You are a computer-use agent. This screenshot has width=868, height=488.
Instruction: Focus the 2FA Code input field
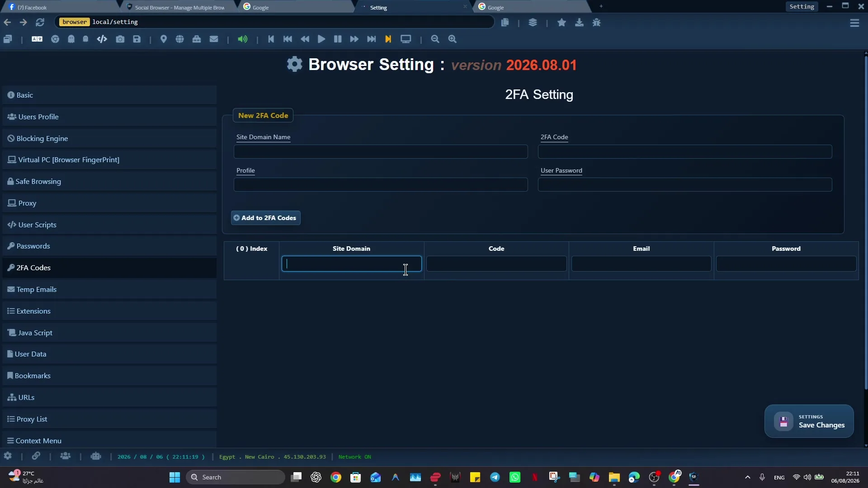coord(685,152)
